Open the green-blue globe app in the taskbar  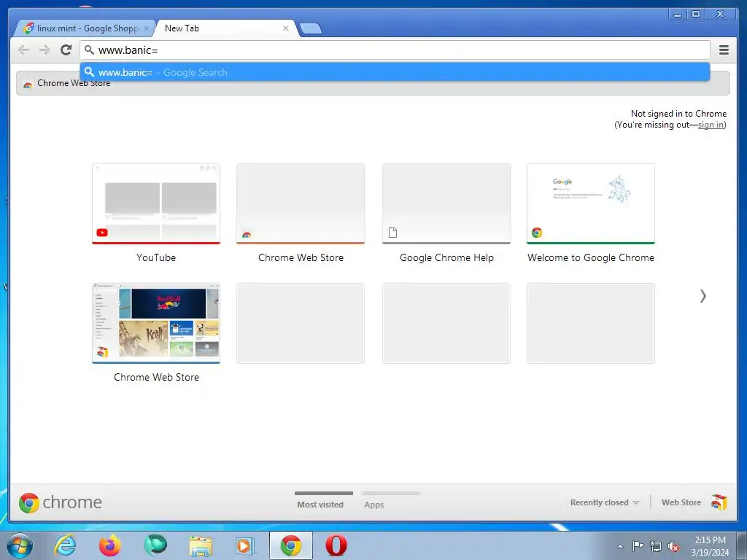pos(155,545)
